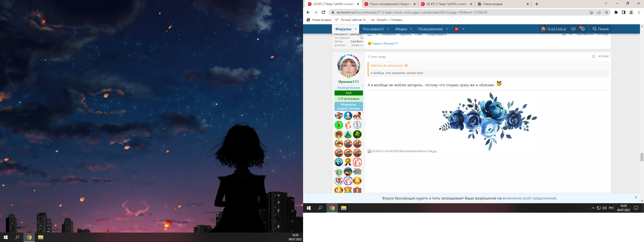Open the blue roses signature image

pos(488,121)
